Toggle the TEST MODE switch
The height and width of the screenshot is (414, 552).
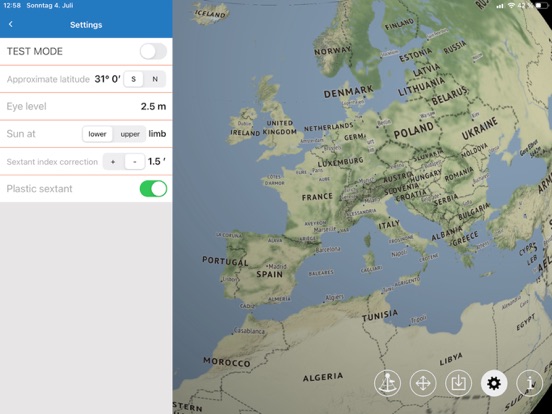[x=153, y=51]
